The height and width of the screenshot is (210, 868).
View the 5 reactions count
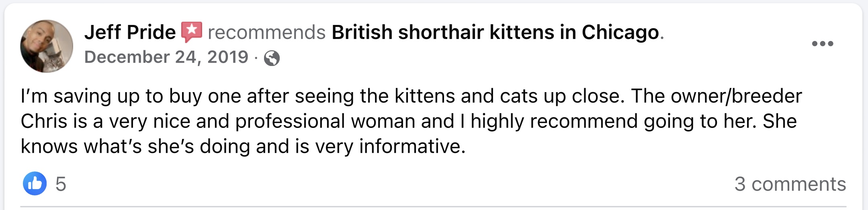tap(61, 184)
